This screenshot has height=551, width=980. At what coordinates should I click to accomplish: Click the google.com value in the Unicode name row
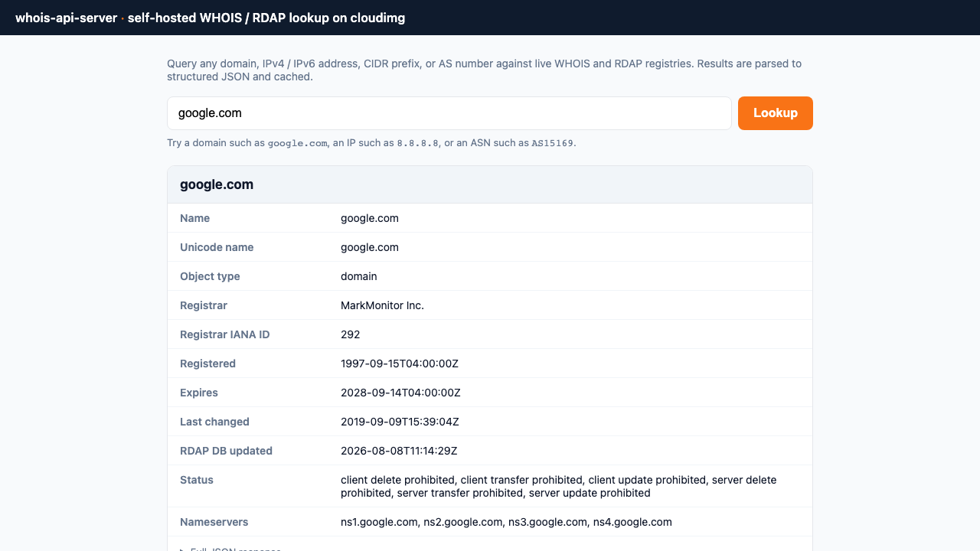(370, 247)
